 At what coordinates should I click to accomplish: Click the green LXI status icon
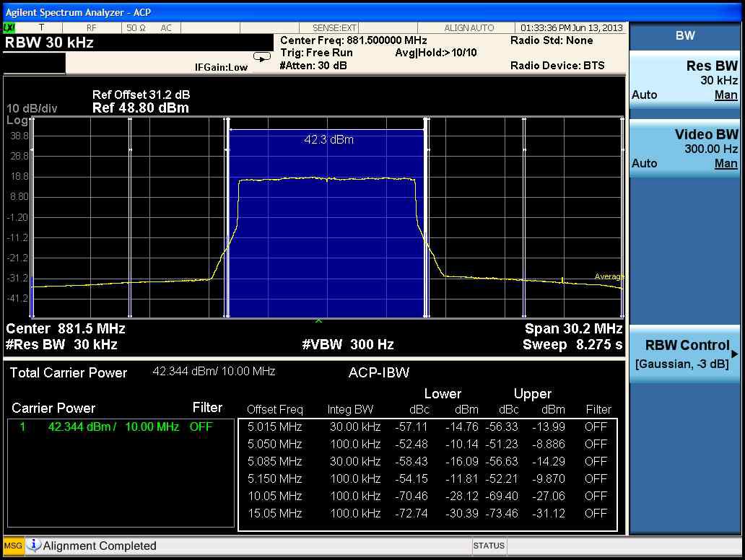tap(9, 27)
